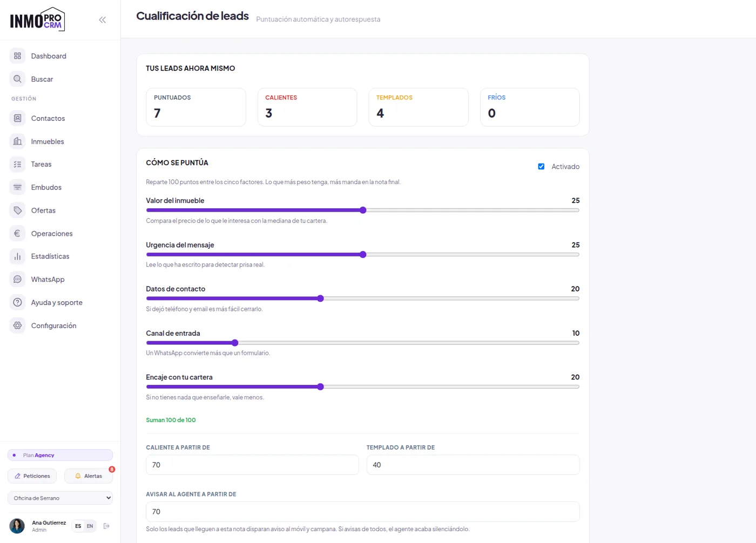The image size is (756, 543).
Task: Open the Embudos menu entry
Action: tap(46, 187)
